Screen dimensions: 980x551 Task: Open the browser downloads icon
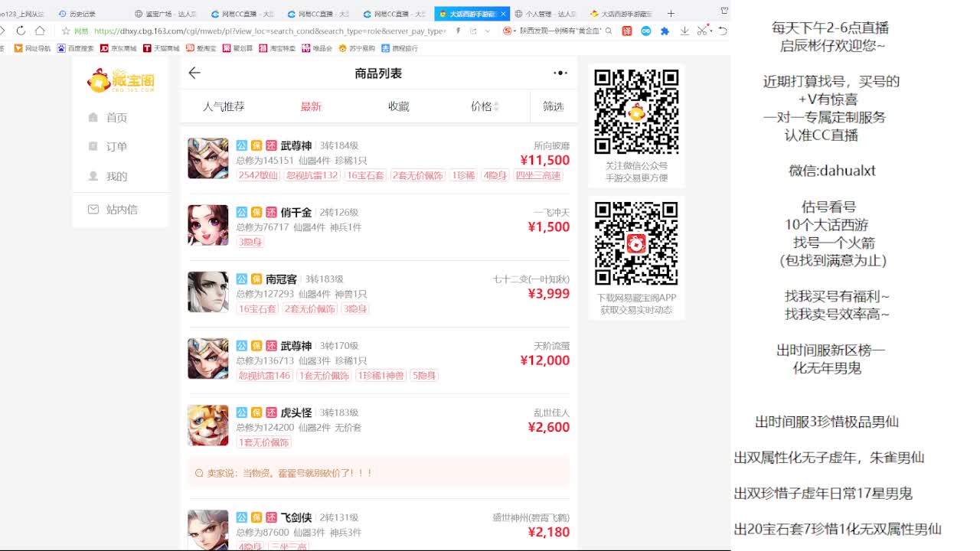coord(684,31)
